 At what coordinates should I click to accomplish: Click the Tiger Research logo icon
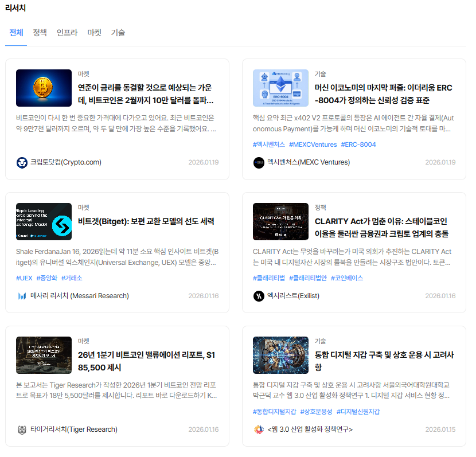pos(22,429)
